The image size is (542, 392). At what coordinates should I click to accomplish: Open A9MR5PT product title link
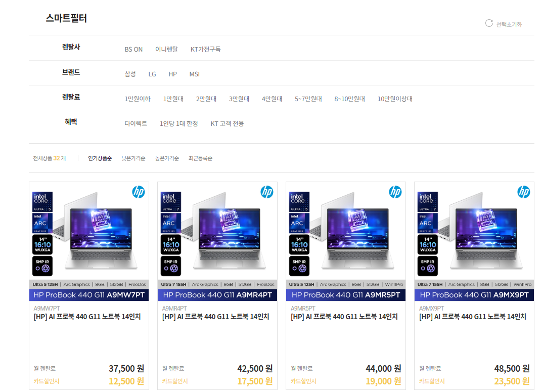point(344,317)
